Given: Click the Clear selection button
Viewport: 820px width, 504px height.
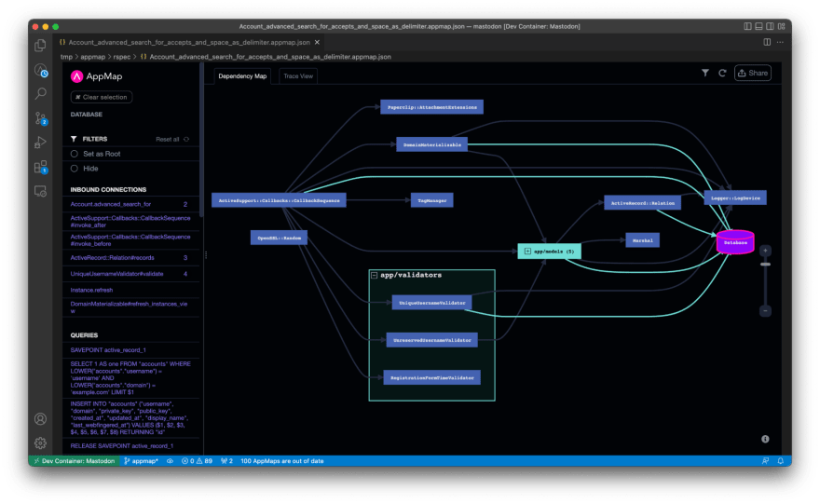Looking at the screenshot, I should [x=102, y=97].
